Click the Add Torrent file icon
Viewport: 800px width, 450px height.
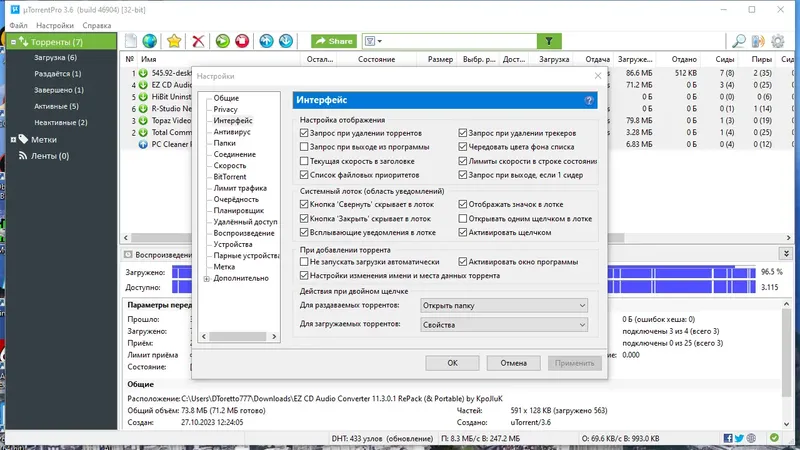(131, 41)
